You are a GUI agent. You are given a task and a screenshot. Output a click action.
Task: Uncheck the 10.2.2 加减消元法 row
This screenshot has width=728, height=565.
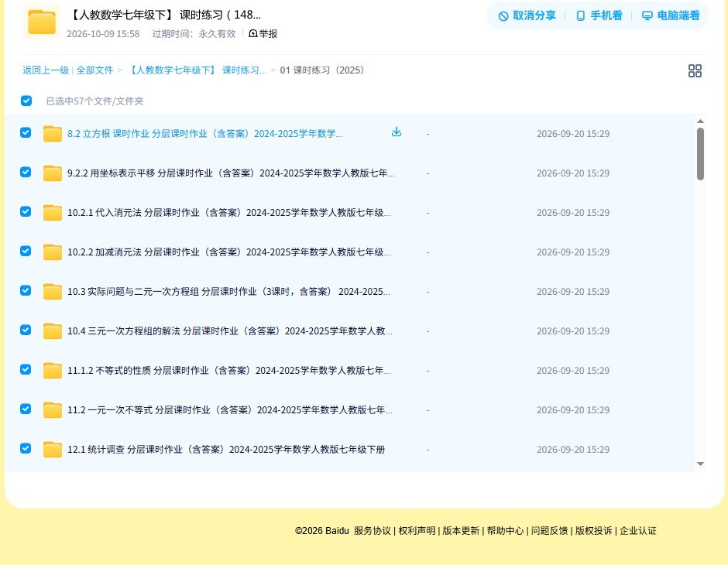[26, 251]
